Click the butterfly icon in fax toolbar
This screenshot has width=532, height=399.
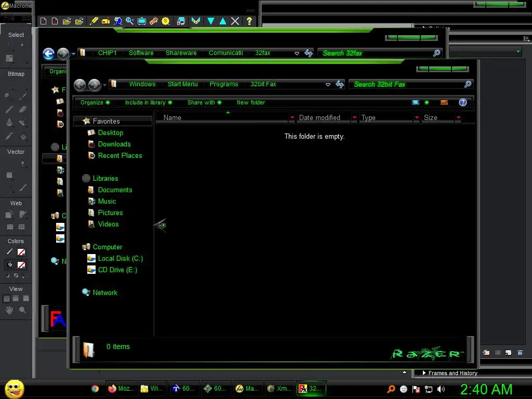pyautogui.click(x=196, y=21)
